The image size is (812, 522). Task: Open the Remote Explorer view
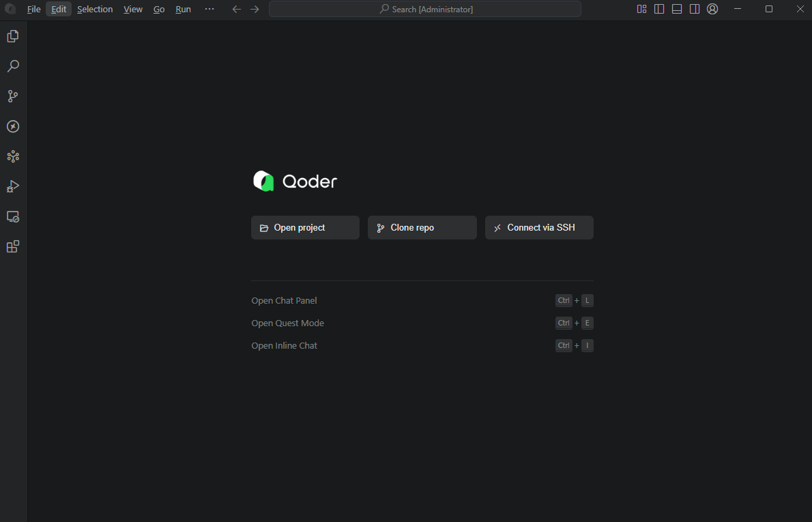coord(13,216)
